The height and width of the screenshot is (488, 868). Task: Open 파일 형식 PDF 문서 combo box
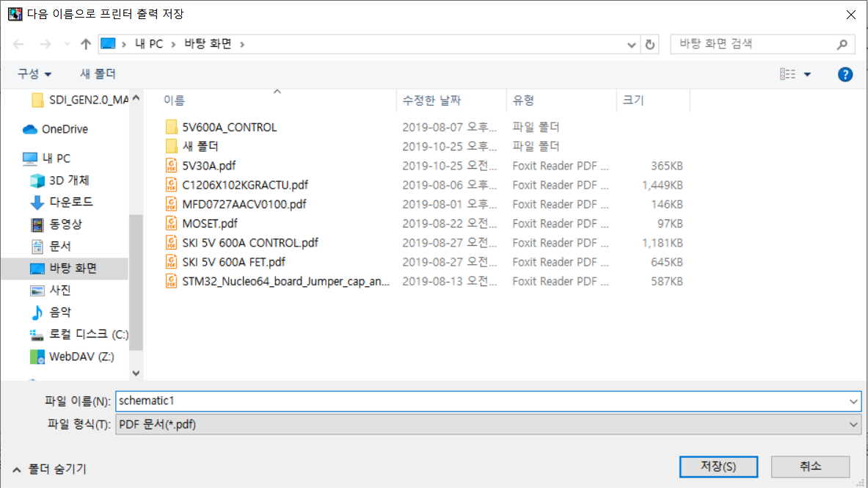[488, 425]
